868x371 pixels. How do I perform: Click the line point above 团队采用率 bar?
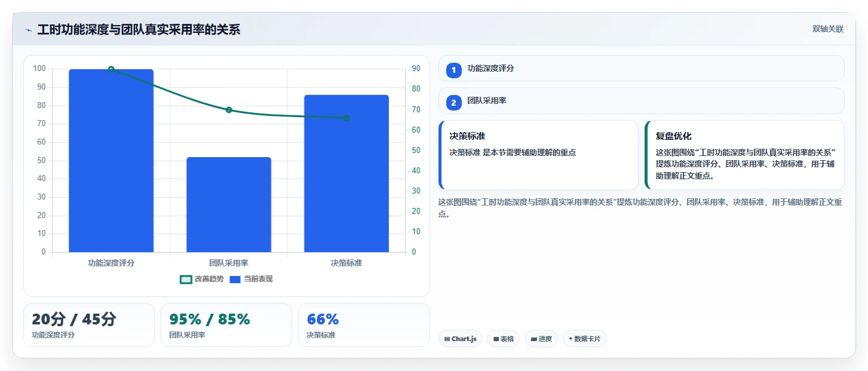click(x=229, y=110)
